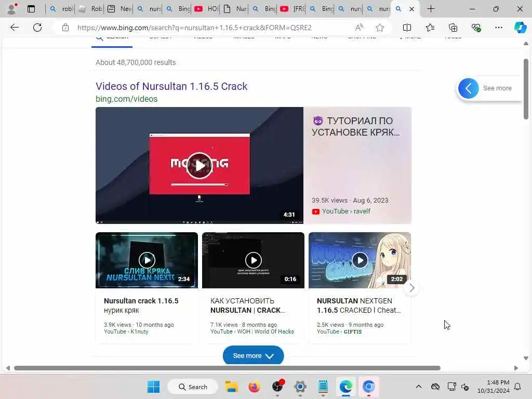Open the bing.com/videos link
This screenshot has height=399, width=532.
pyautogui.click(x=127, y=99)
